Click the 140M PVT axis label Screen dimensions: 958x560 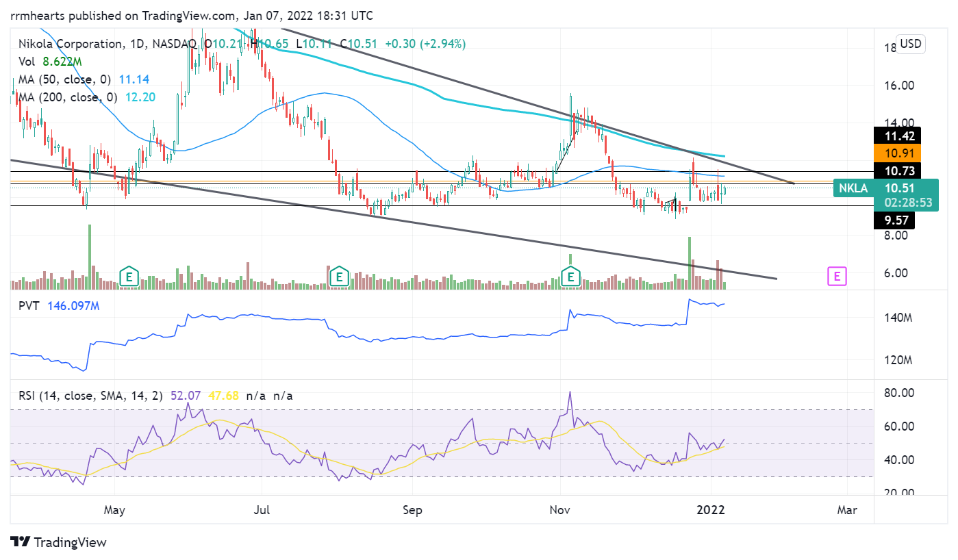pos(898,318)
